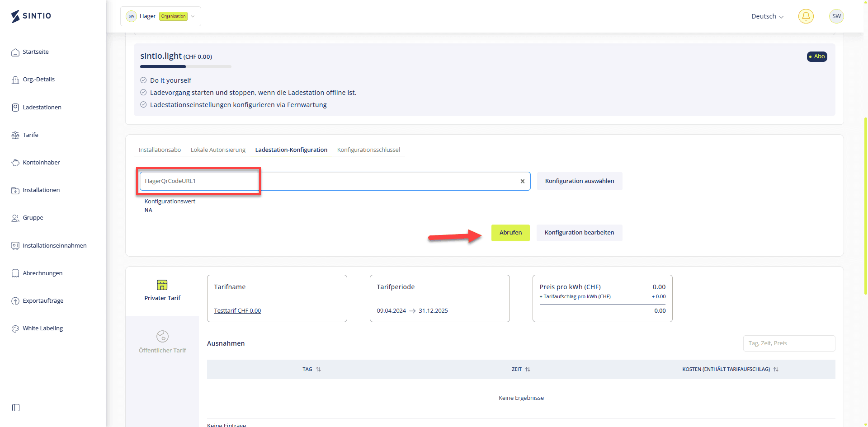Switch to the Konfigurationsschlüssel tab
868x427 pixels.
tap(368, 150)
